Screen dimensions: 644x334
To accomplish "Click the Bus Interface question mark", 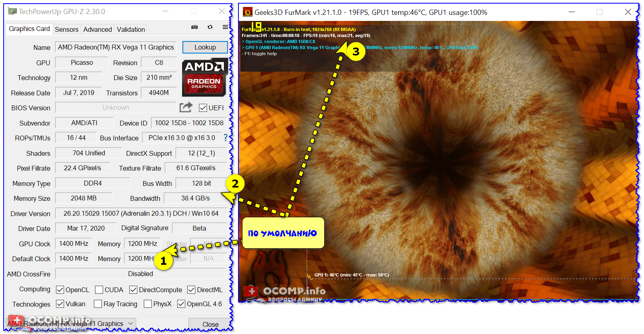I will pos(226,138).
